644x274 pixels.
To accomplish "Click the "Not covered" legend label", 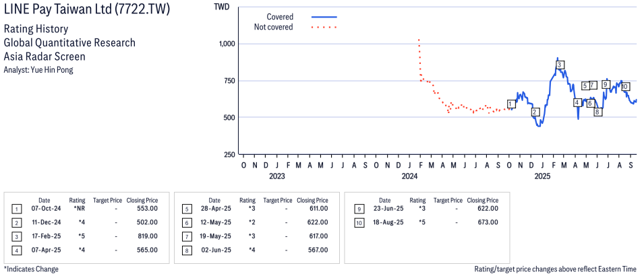I will 274,28.
